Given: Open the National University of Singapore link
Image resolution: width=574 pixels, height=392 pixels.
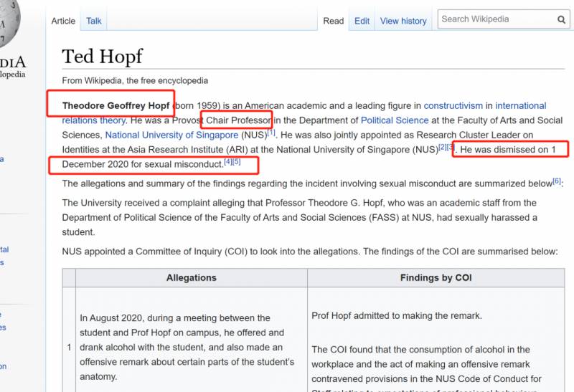Looking at the screenshot, I should (171, 135).
